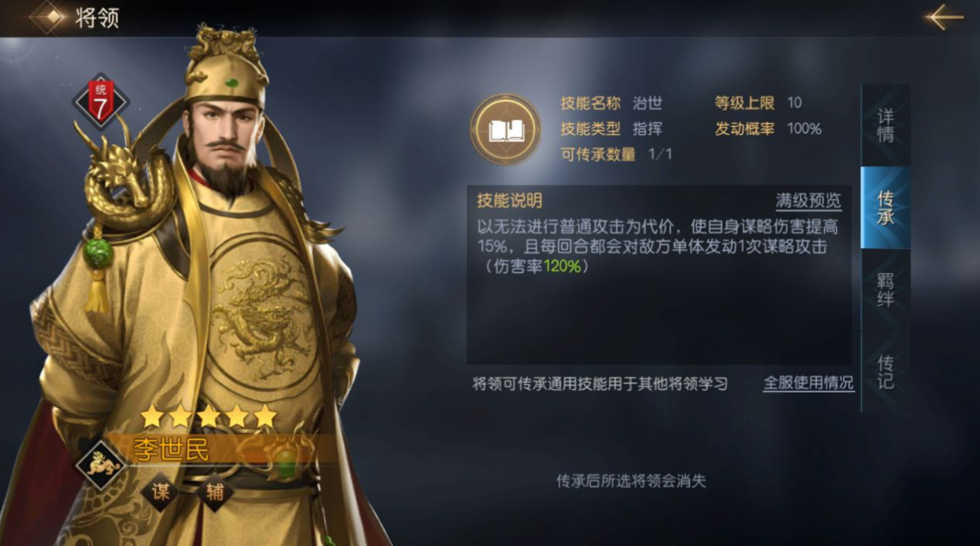Tap the 谋 strategy type badge
This screenshot has height=546, width=980.
tap(160, 493)
